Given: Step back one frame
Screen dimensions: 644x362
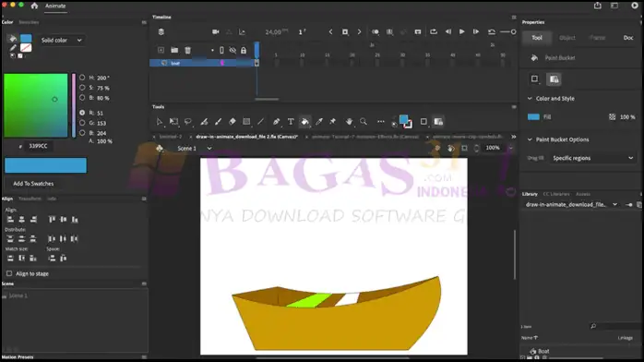Looking at the screenshot, I should point(448,31).
